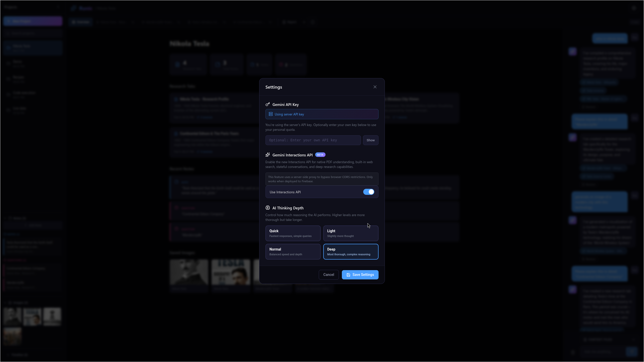The width and height of the screenshot is (644, 362).
Task: Click the Using server API key banner
Action: tap(322, 114)
